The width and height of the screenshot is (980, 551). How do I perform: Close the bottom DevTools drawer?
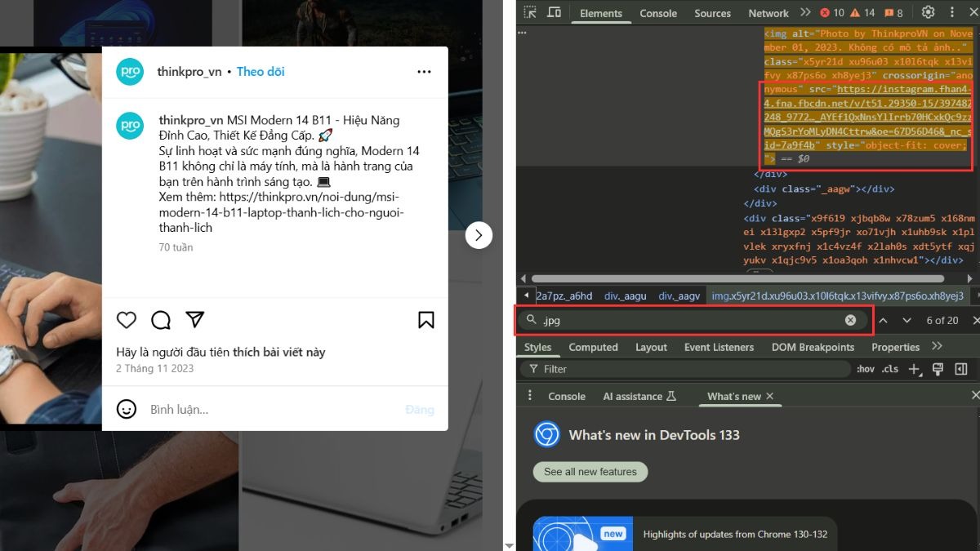(975, 396)
